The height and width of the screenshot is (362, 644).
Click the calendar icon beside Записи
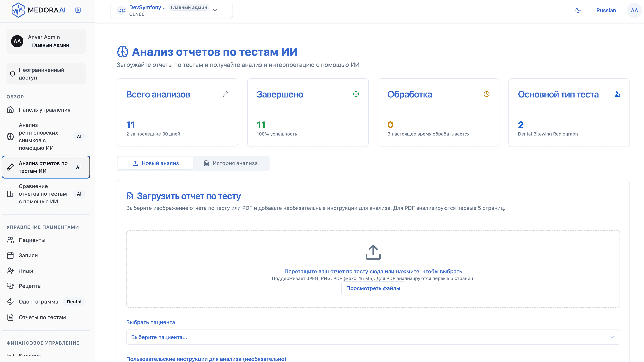10,255
